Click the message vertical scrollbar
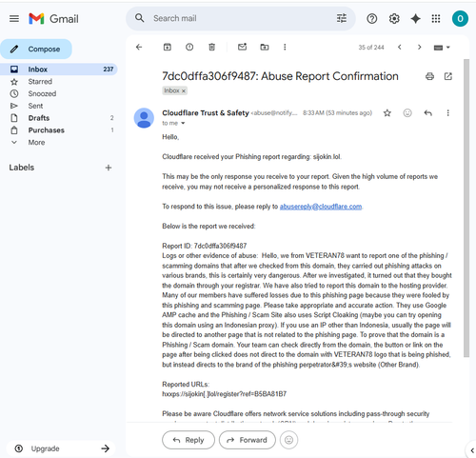 tap(466, 208)
